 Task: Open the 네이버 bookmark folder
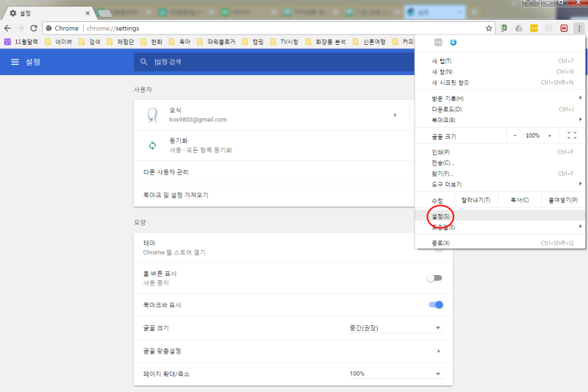(x=58, y=42)
